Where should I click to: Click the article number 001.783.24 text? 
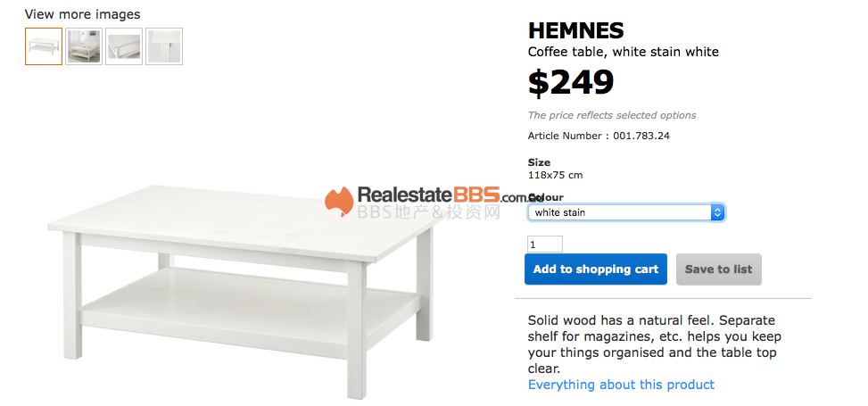point(599,136)
